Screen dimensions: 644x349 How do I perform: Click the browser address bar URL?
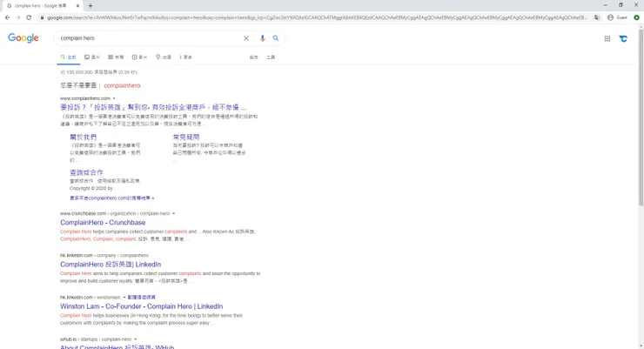point(317,17)
